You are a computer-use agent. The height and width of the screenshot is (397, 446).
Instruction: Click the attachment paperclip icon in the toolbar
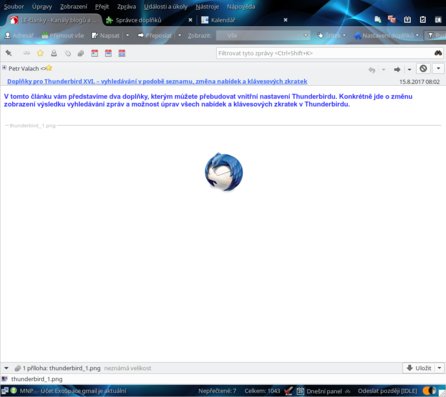[x=68, y=53]
